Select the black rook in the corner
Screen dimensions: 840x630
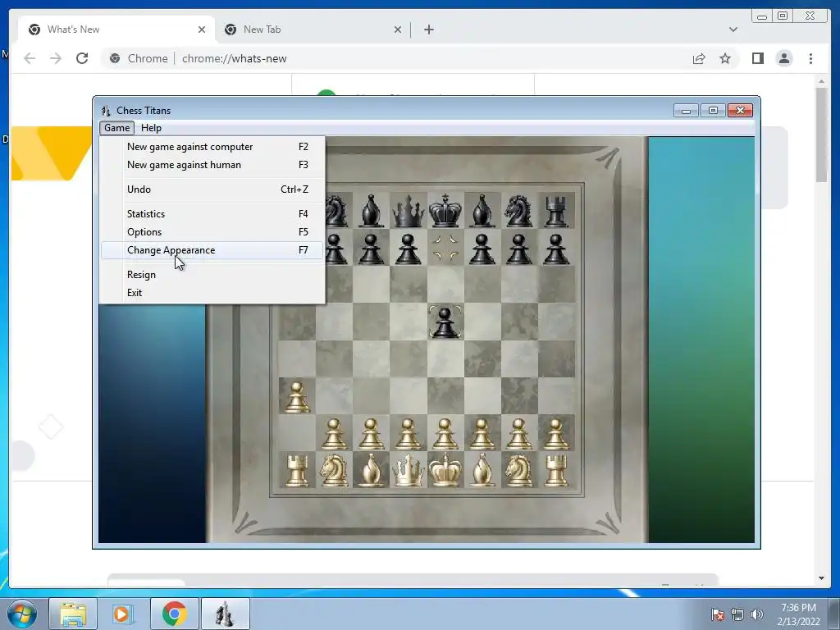point(556,211)
